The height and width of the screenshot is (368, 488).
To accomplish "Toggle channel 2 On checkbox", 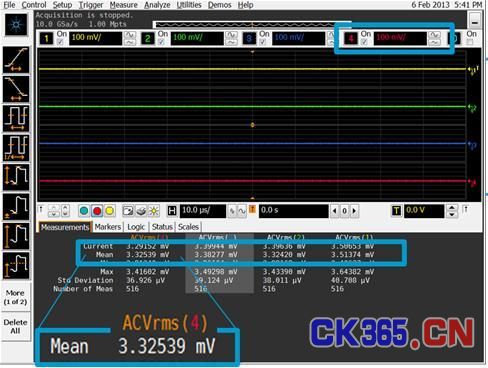I will pyautogui.click(x=161, y=42).
